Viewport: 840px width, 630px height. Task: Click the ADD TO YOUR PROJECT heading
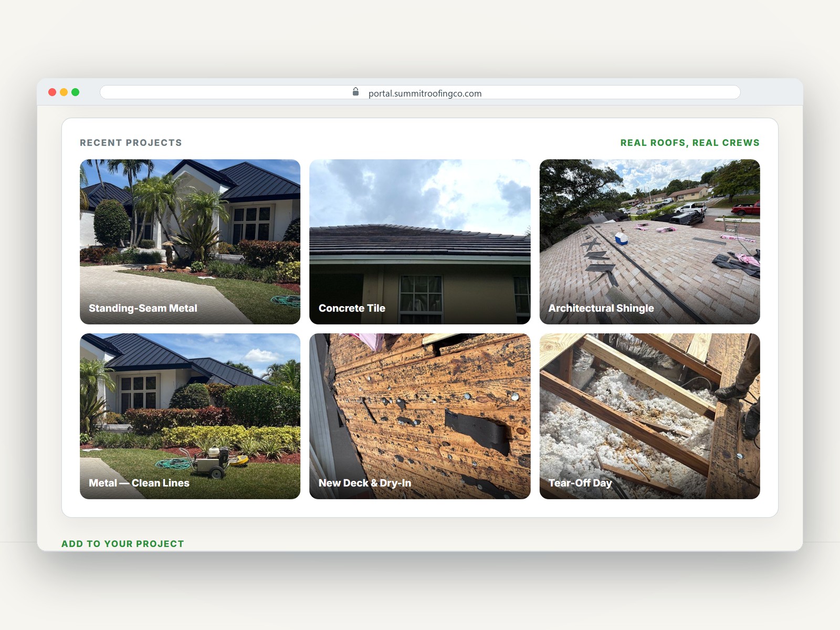[123, 544]
